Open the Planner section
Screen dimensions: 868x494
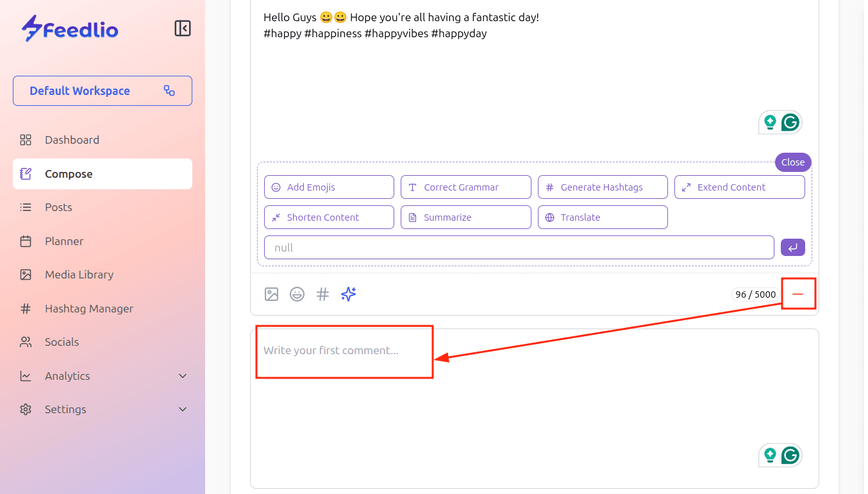click(x=64, y=241)
